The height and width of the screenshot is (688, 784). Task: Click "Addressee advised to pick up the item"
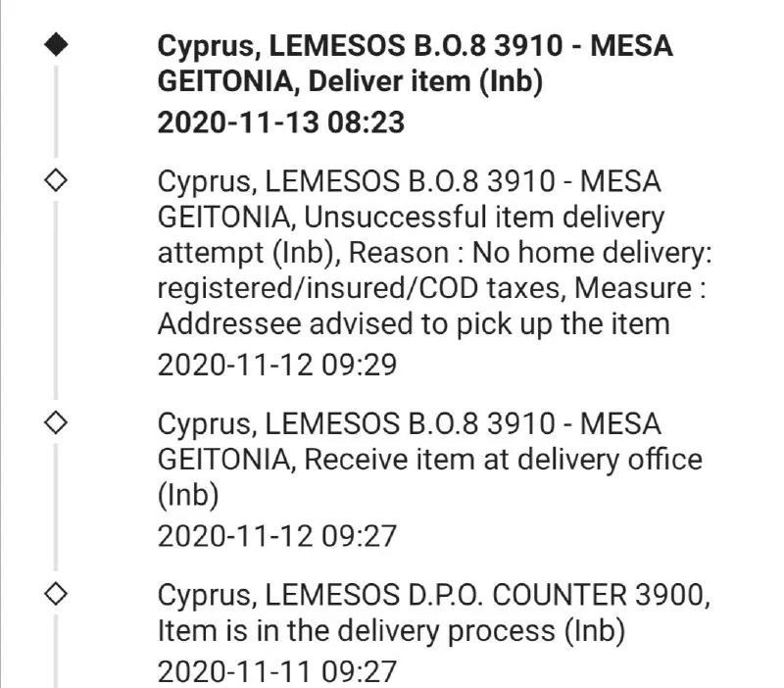click(x=414, y=323)
